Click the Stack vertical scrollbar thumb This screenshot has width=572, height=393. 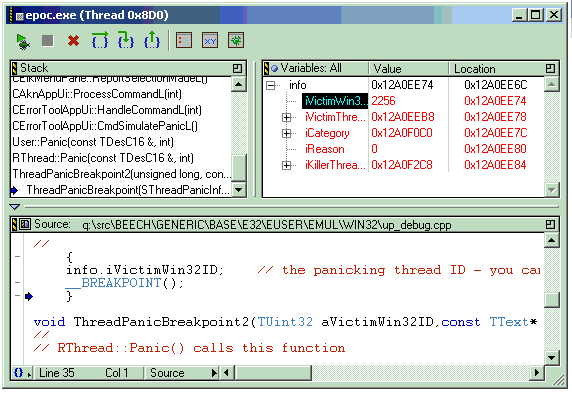coord(239,167)
